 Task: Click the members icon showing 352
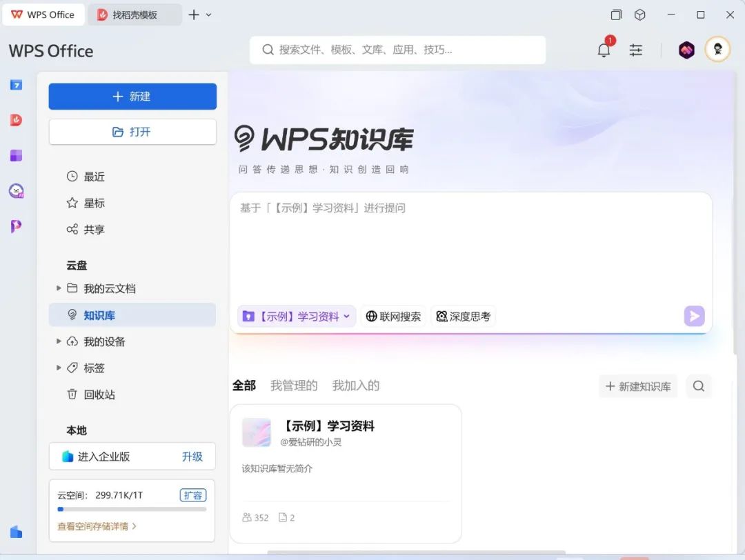246,517
